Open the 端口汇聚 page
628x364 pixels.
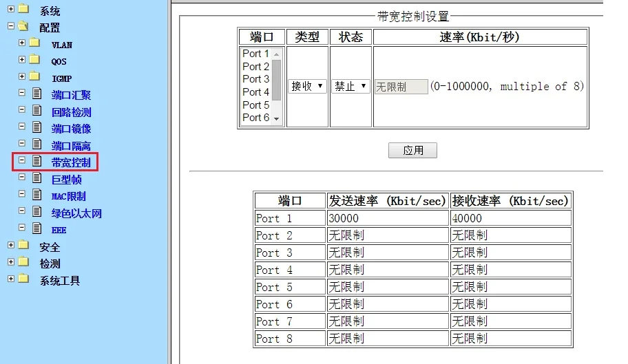tap(72, 95)
